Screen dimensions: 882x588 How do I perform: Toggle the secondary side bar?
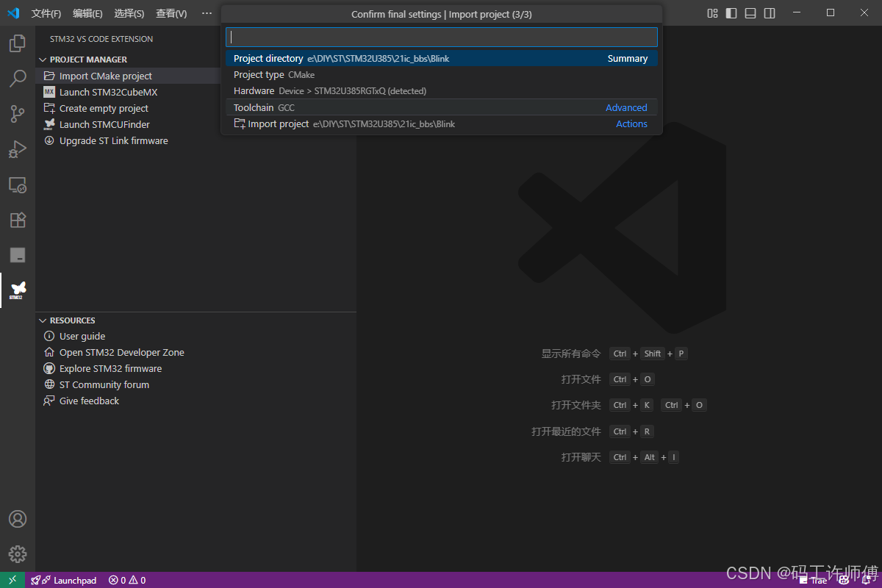coord(770,13)
